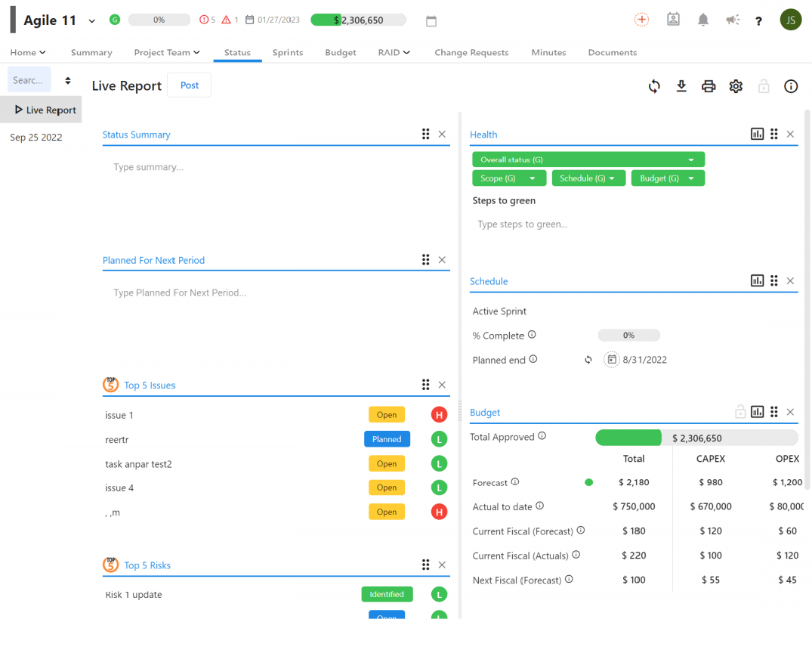812x650 pixels.
Task: Open the Agile 11 project dropdown
Action: coord(92,21)
